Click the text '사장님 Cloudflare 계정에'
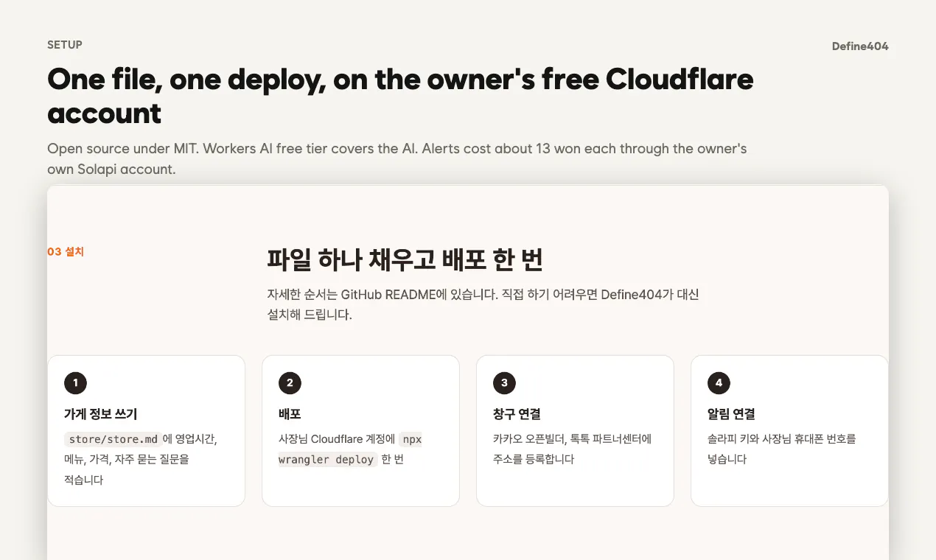 click(337, 439)
